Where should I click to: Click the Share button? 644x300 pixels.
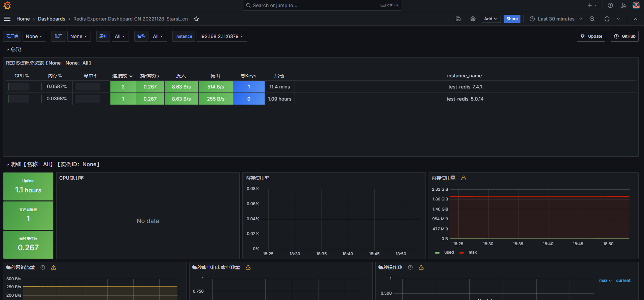[512, 19]
